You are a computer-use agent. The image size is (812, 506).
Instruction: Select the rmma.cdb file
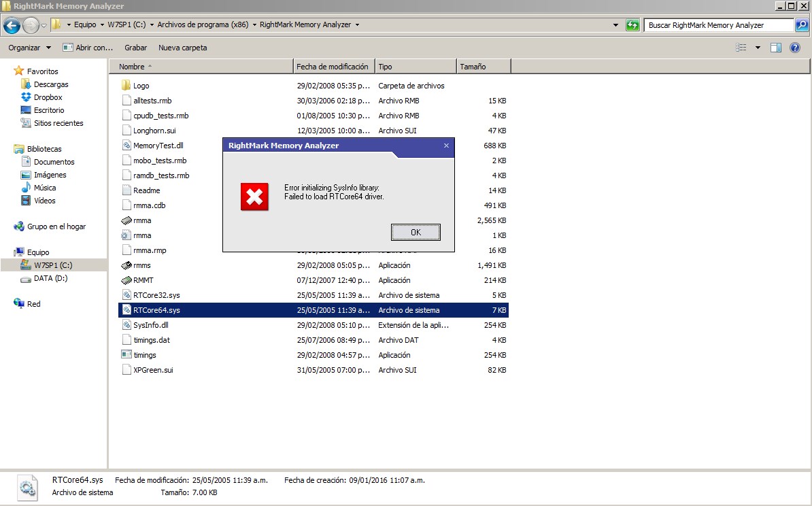[149, 205]
